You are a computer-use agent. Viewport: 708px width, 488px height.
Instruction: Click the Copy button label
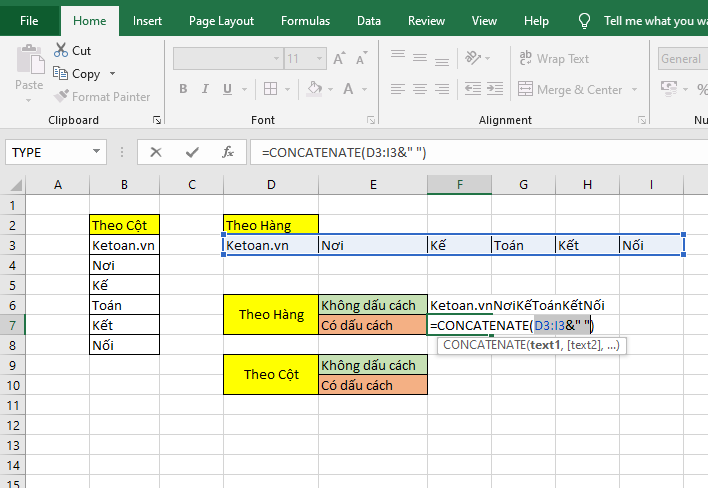[86, 74]
